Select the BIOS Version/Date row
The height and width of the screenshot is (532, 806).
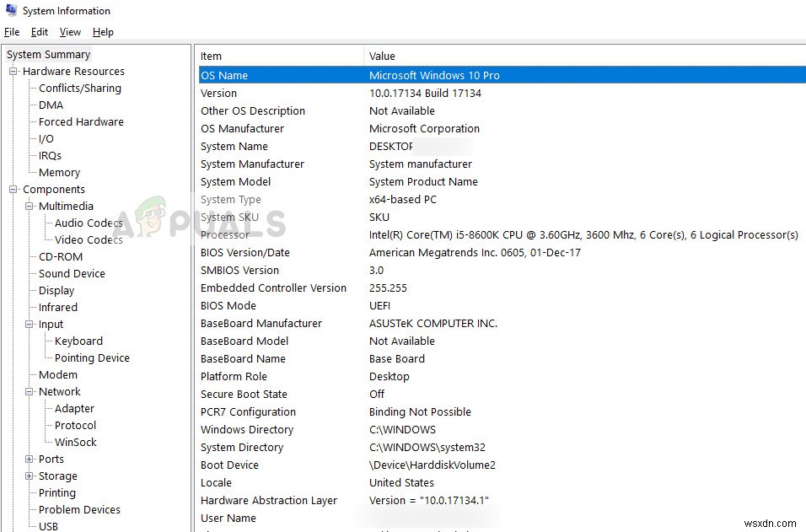502,253
